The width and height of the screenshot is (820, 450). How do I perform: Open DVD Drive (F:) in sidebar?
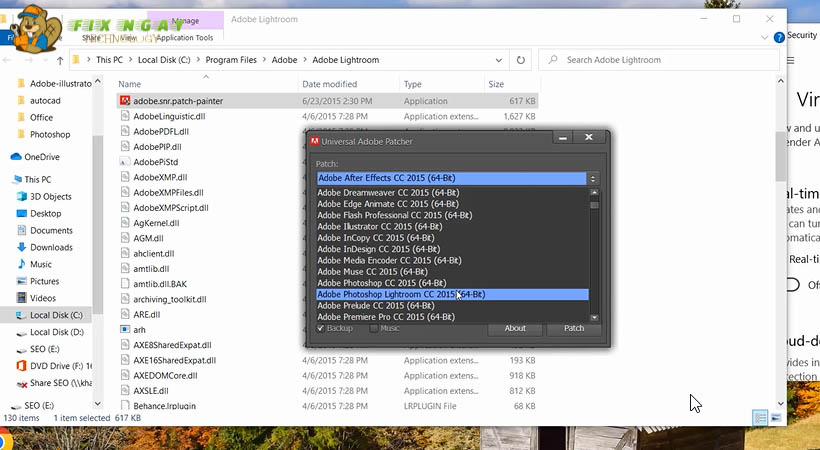click(x=54, y=366)
